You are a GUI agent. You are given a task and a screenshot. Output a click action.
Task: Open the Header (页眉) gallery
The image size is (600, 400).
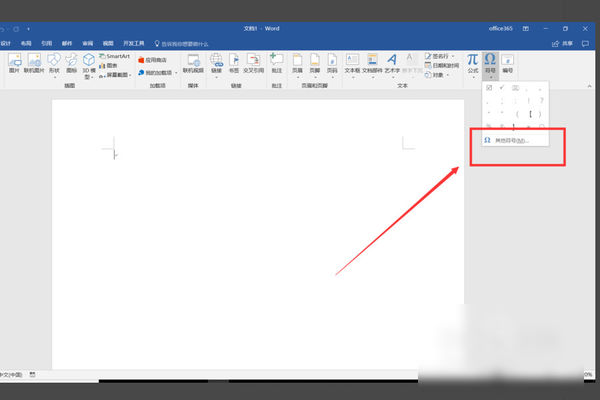pos(297,64)
